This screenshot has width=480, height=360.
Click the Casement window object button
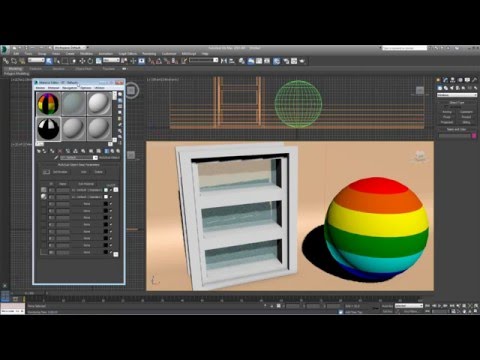[x=466, y=112]
